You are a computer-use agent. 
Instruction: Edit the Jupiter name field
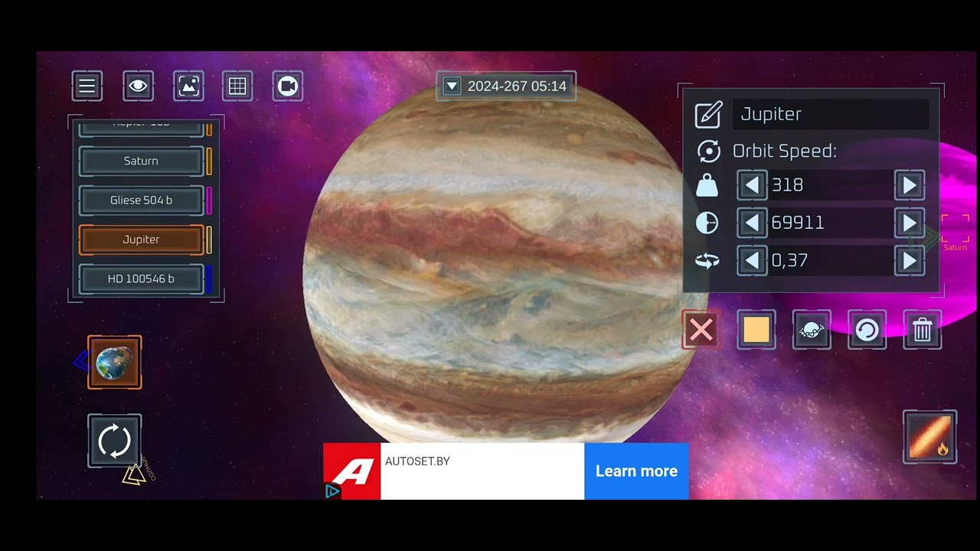[x=831, y=114]
